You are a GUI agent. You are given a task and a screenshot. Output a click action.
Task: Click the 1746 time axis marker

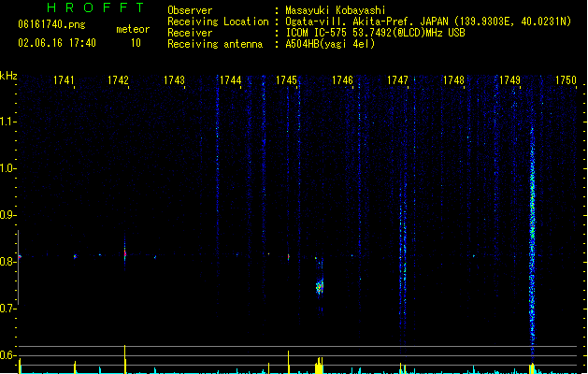coord(342,80)
